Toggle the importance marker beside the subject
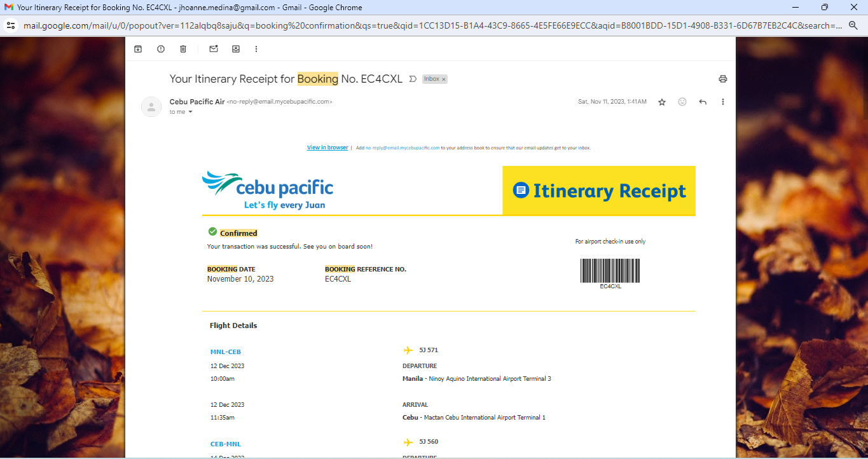Viewport: 868px width, 459px height. click(413, 79)
